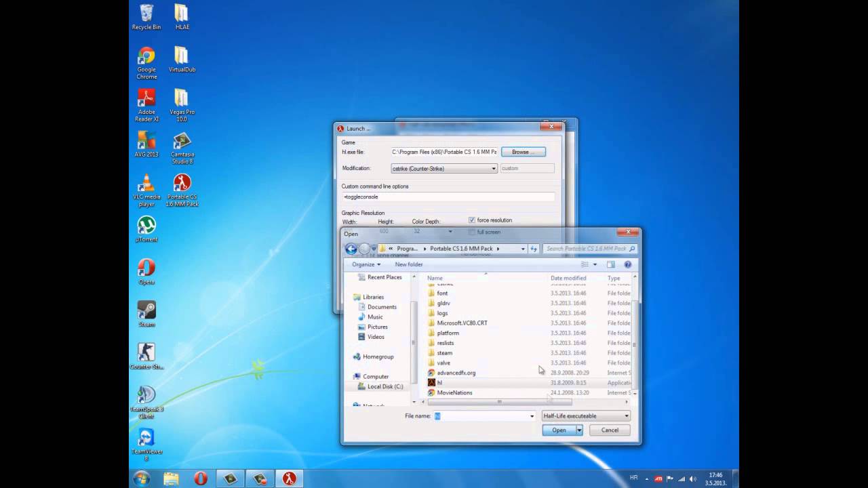Open Camtasia Studio 8 shortcut
The image size is (868, 488).
click(182, 148)
